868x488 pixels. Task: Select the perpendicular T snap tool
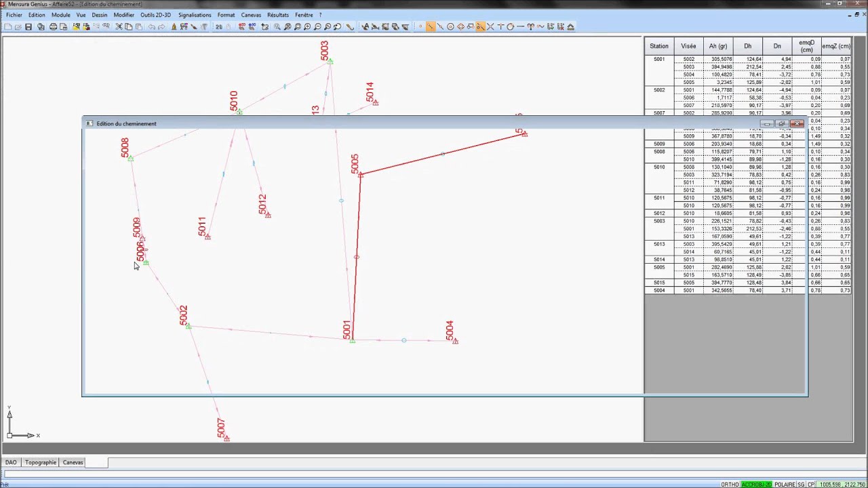pyautogui.click(x=500, y=26)
